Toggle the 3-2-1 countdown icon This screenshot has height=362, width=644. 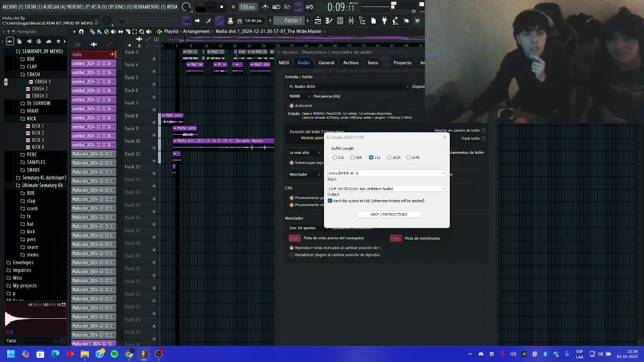tap(287, 7)
